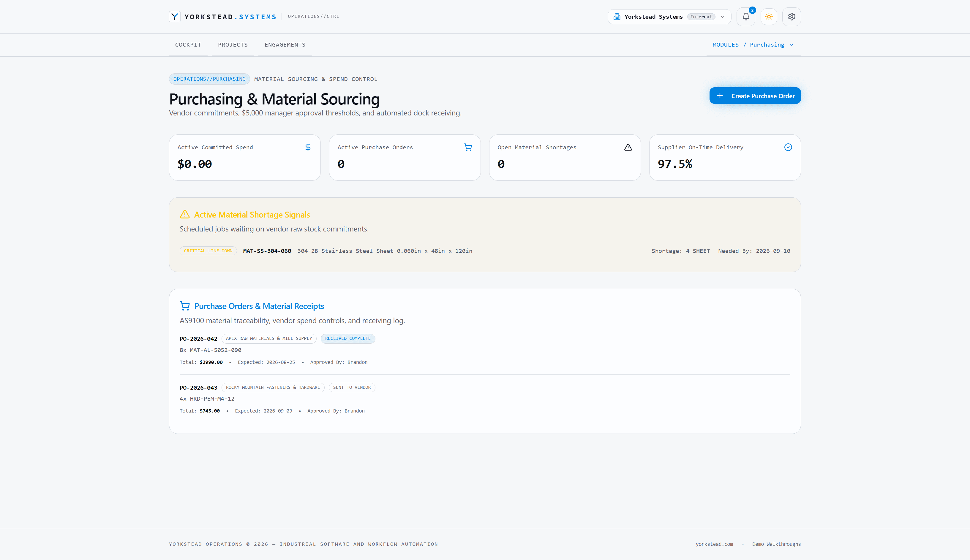This screenshot has height=560, width=970.
Task: Select purchase order PO-2026-043
Action: (x=198, y=388)
